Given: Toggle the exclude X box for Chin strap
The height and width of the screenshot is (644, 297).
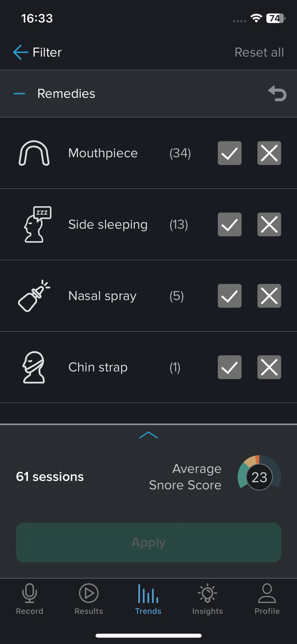Looking at the screenshot, I should (x=269, y=367).
